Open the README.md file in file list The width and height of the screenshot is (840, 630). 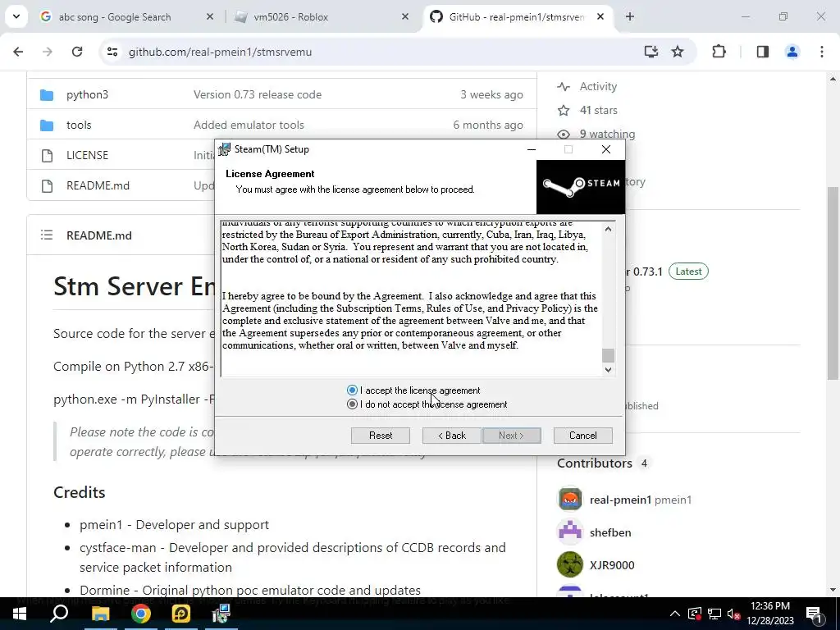[x=98, y=186]
